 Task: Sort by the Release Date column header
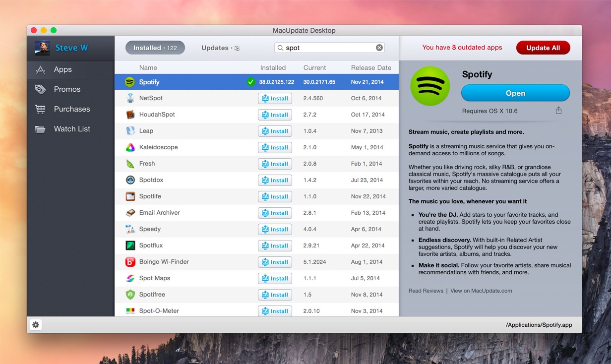click(371, 67)
